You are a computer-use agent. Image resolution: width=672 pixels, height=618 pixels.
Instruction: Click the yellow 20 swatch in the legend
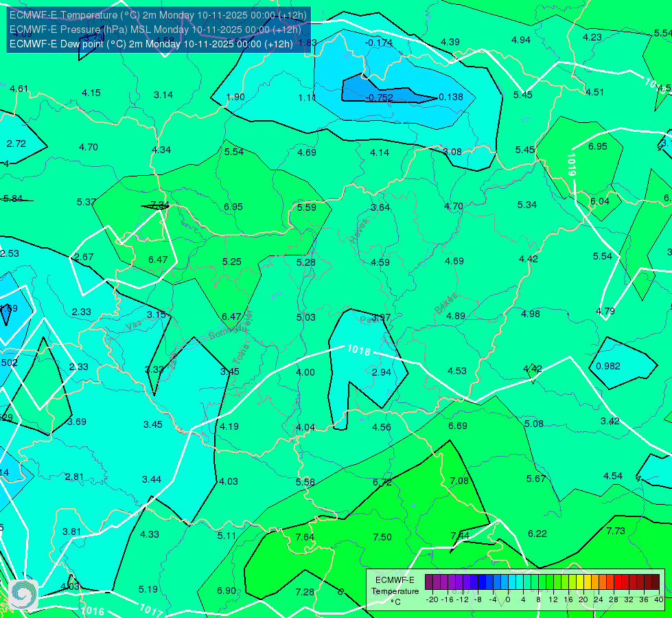(580, 582)
